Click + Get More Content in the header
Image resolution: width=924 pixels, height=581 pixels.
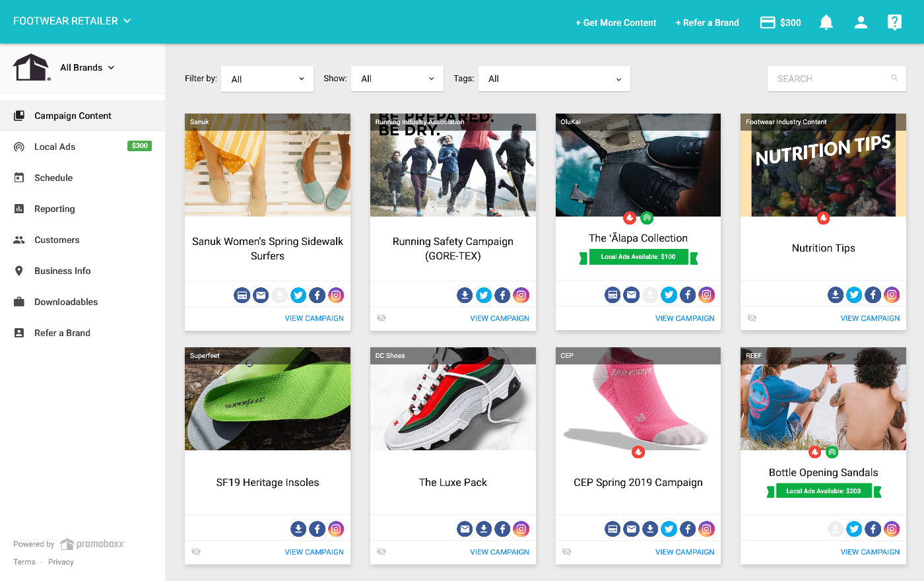(616, 22)
